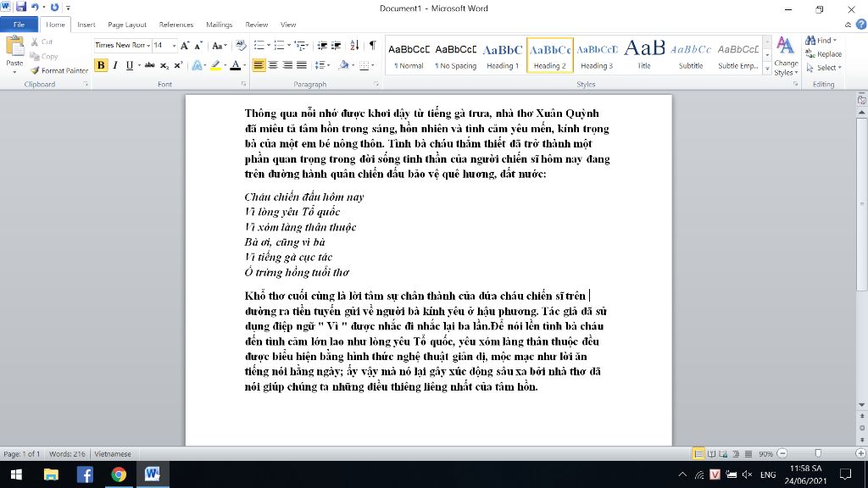Screen dimensions: 868x488
Task: Switch to References tab
Action: 176,25
